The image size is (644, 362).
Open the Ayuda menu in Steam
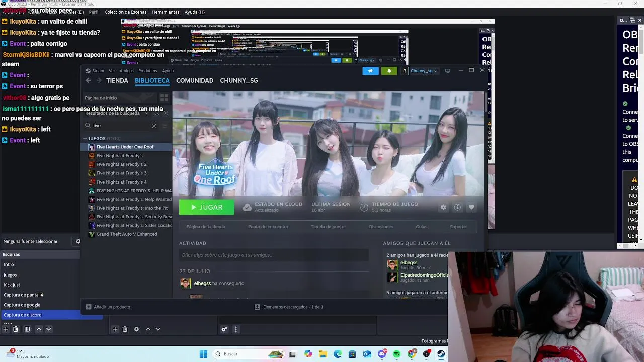(168, 71)
